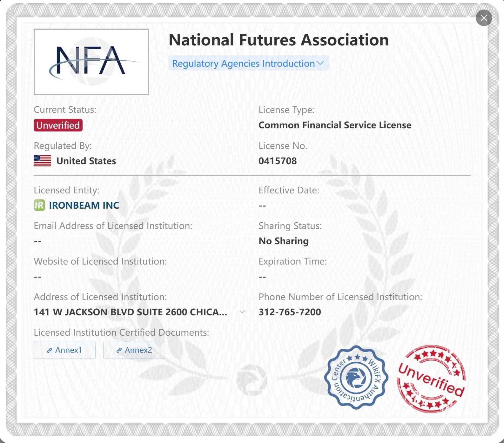Click the phone number 312-765-7200

click(x=290, y=312)
